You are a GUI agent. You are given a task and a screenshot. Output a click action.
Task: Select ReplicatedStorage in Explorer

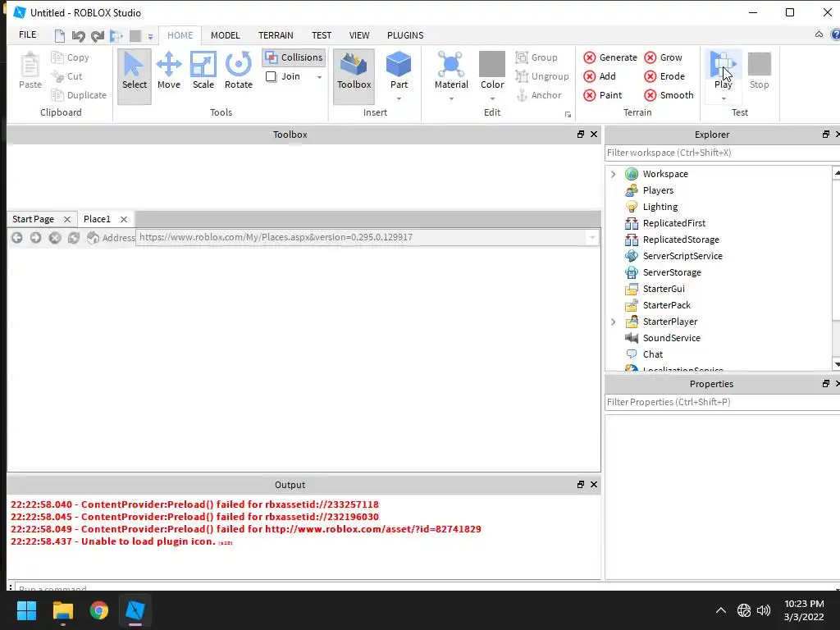pyautogui.click(x=680, y=240)
